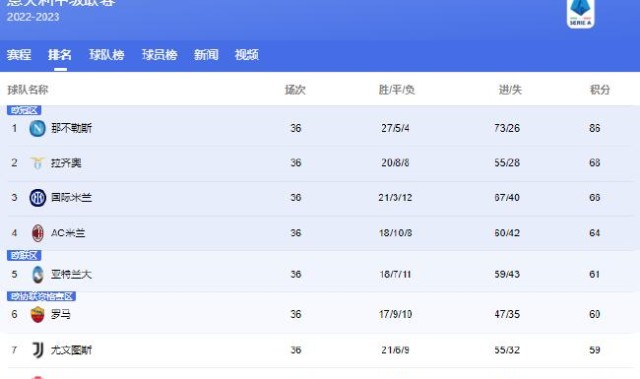640x379 pixels.
Task: Click AC米兰 record 18/10/8
Action: coord(395,233)
